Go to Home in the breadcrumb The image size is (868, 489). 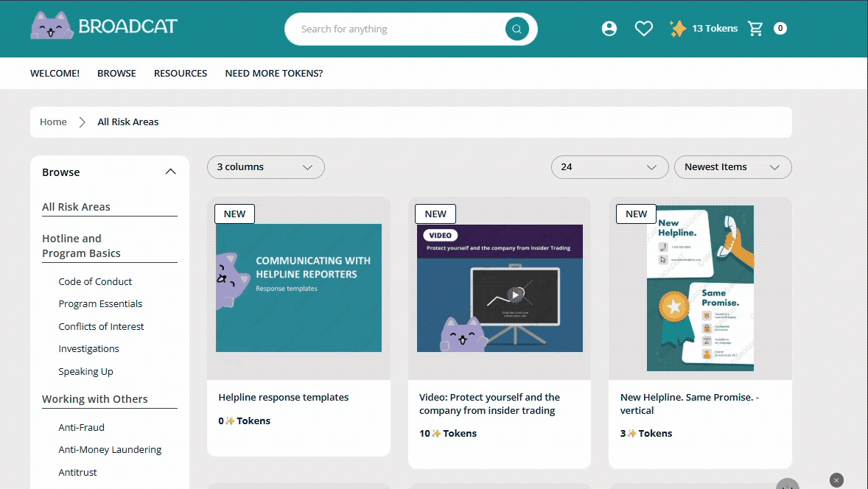(53, 122)
